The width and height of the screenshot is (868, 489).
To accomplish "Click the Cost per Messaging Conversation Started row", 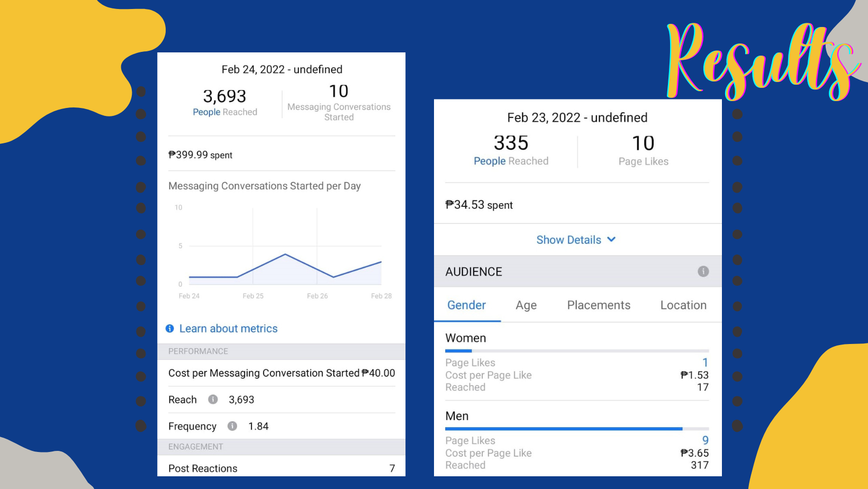I will pos(281,373).
